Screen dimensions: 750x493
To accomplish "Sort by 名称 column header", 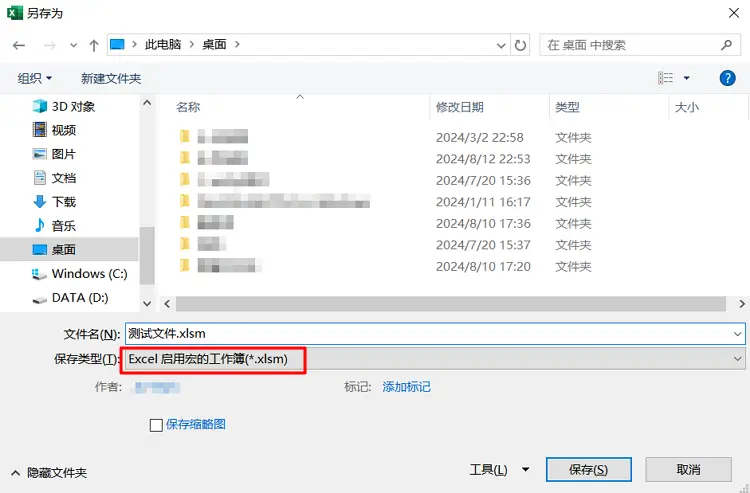I will (188, 107).
